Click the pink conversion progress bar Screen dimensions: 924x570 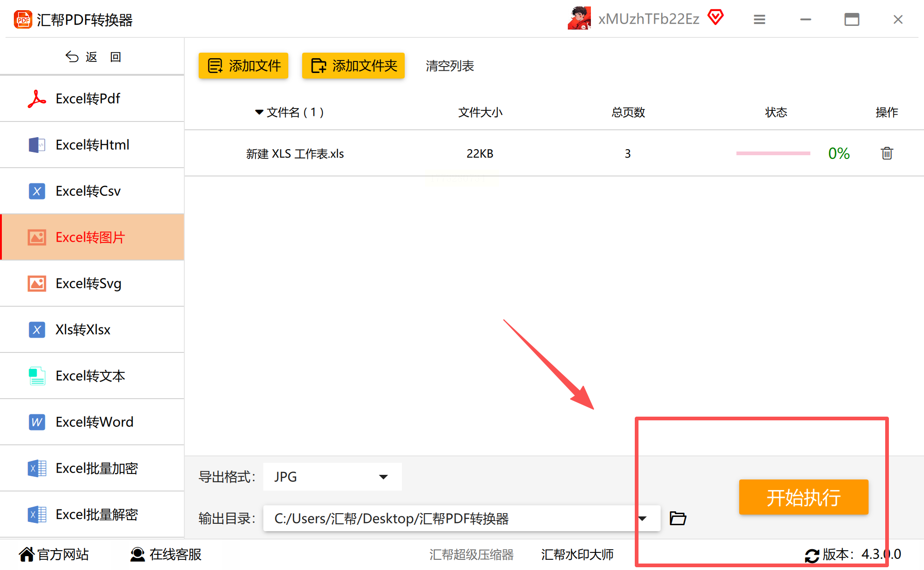[773, 153]
